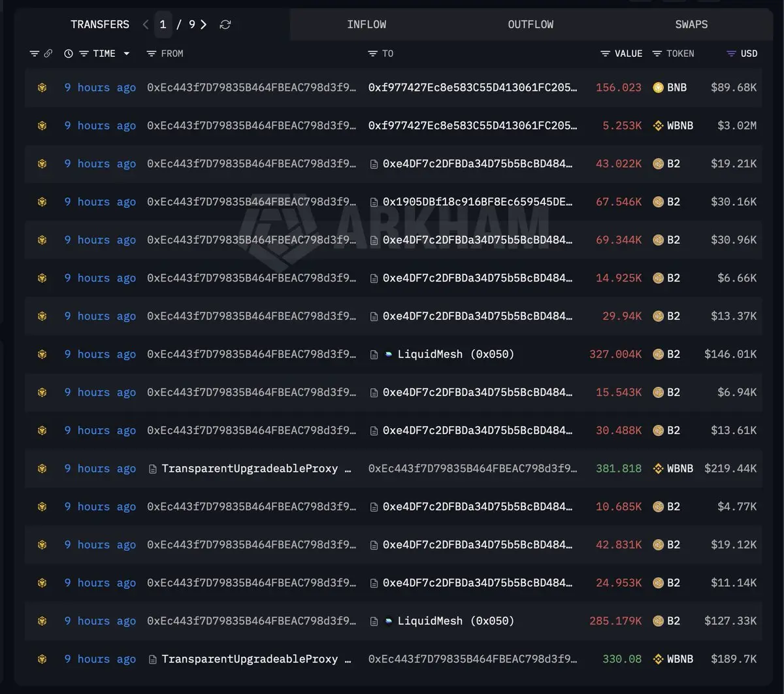
Task: Expand the TIME sort dropdown arrow
Action: click(x=127, y=54)
